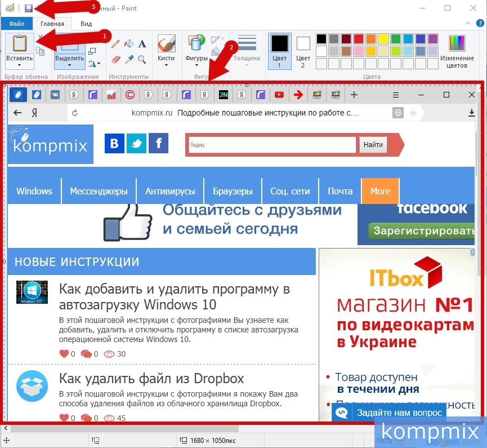Click the Facebook f icon in pasted page
The width and height of the screenshot is (487, 448).
point(158,143)
